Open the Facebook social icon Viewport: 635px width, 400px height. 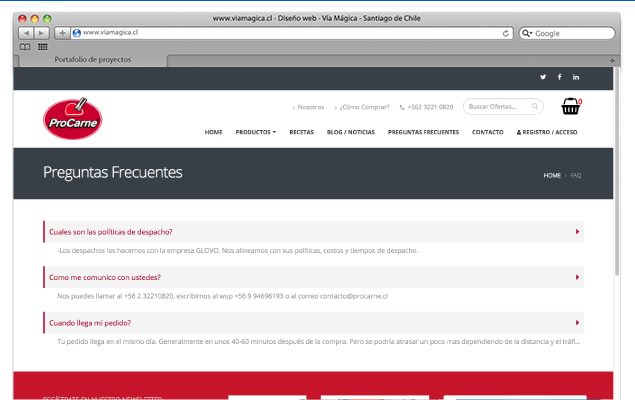pos(559,77)
